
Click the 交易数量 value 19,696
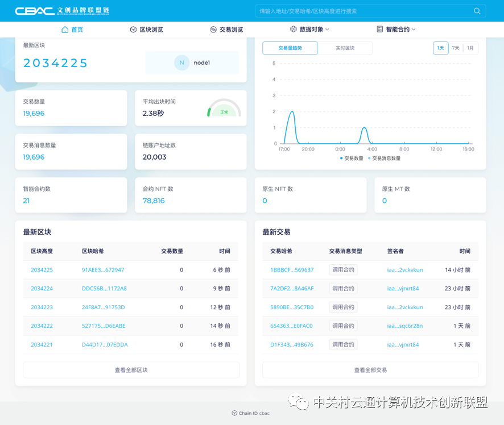click(x=34, y=113)
